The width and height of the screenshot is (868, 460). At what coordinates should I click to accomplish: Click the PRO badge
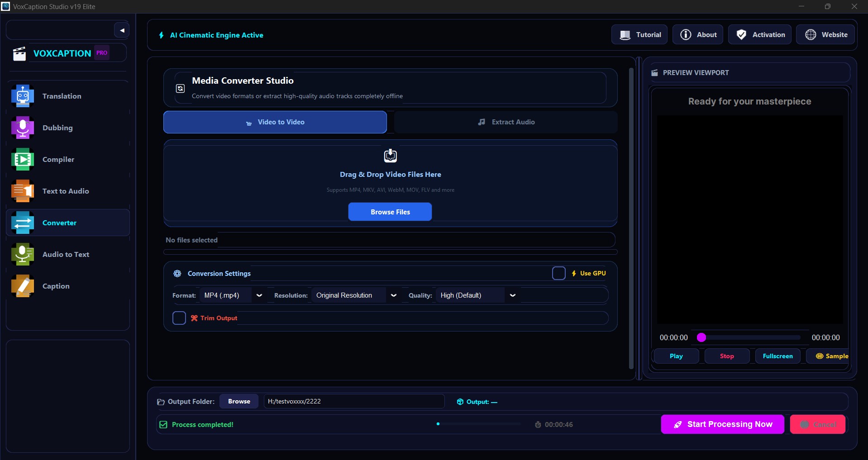tap(102, 53)
